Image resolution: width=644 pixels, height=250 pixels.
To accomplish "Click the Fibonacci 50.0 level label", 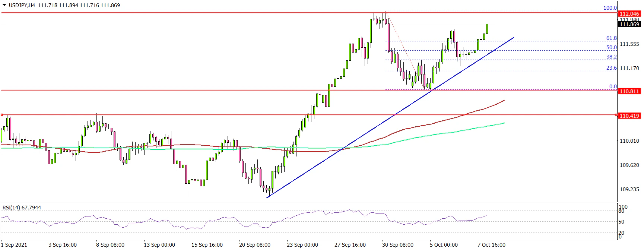I will point(611,47).
